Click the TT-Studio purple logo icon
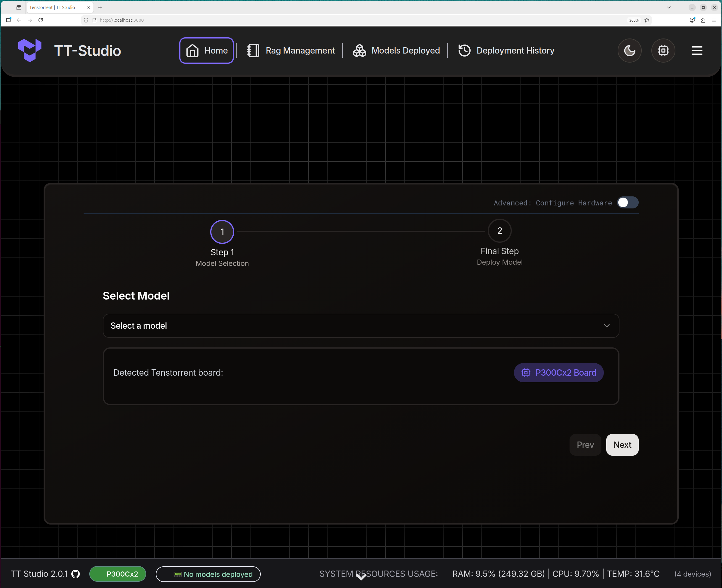 pyautogui.click(x=30, y=50)
